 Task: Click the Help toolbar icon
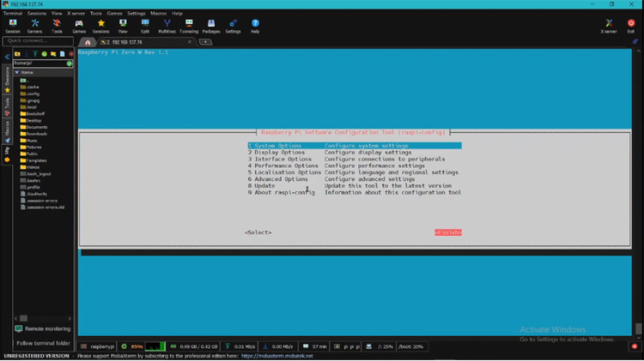tap(255, 26)
